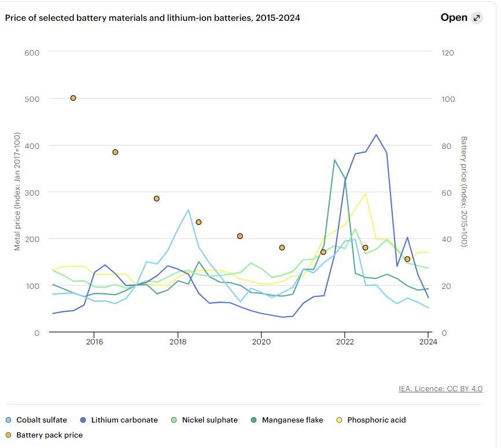This screenshot has width=501, height=448.
Task: Click the chart title text
Action: point(152,18)
